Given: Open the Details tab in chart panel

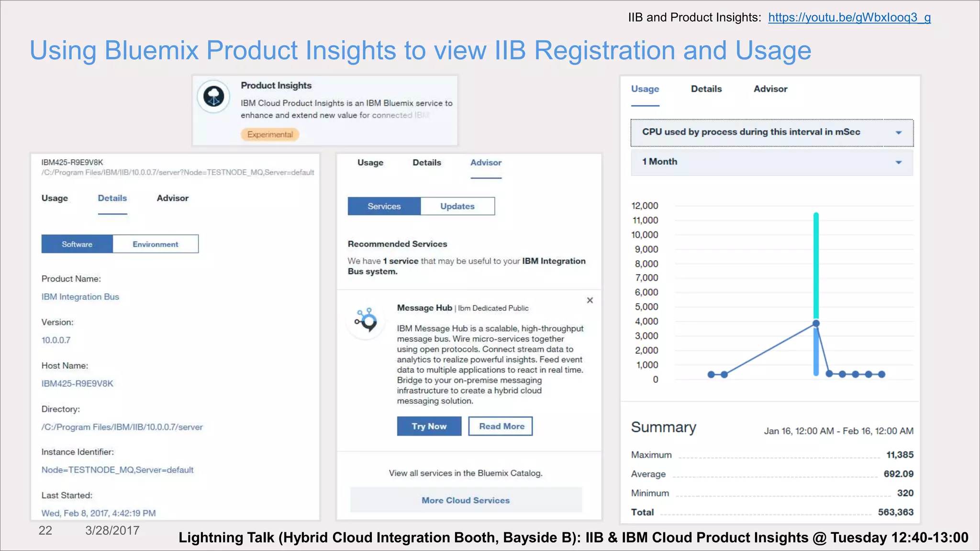Looking at the screenshot, I should pos(706,89).
